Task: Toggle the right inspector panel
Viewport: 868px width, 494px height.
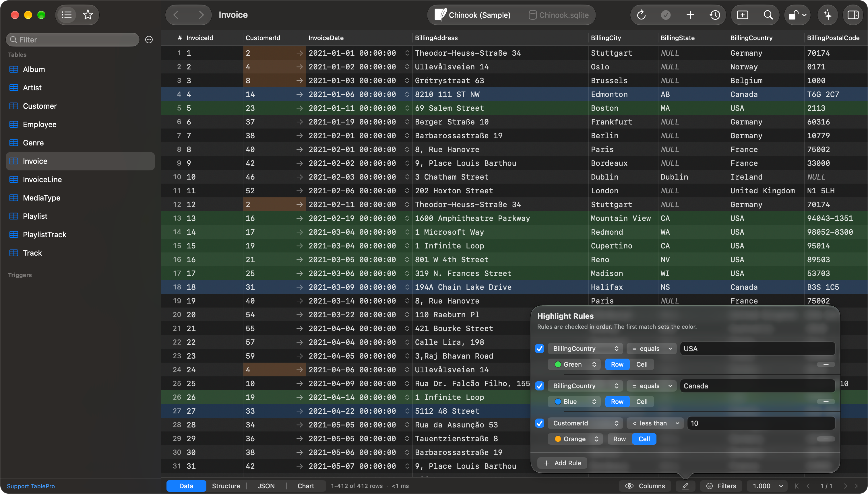Action: pos(853,15)
